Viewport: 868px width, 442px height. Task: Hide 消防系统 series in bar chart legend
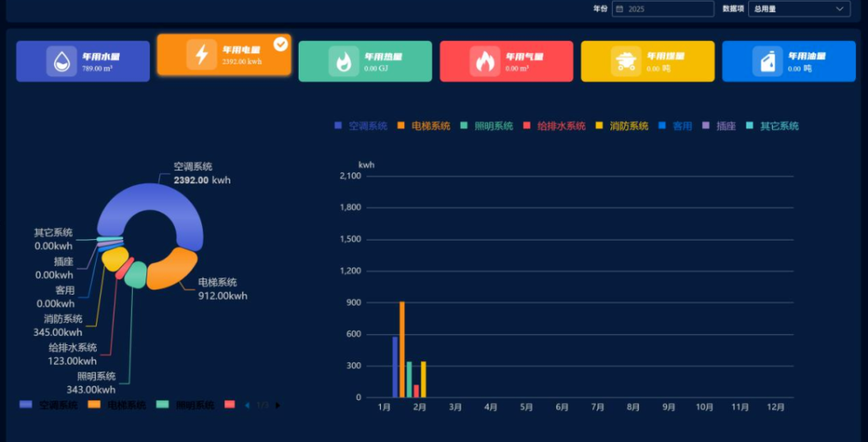(x=622, y=126)
